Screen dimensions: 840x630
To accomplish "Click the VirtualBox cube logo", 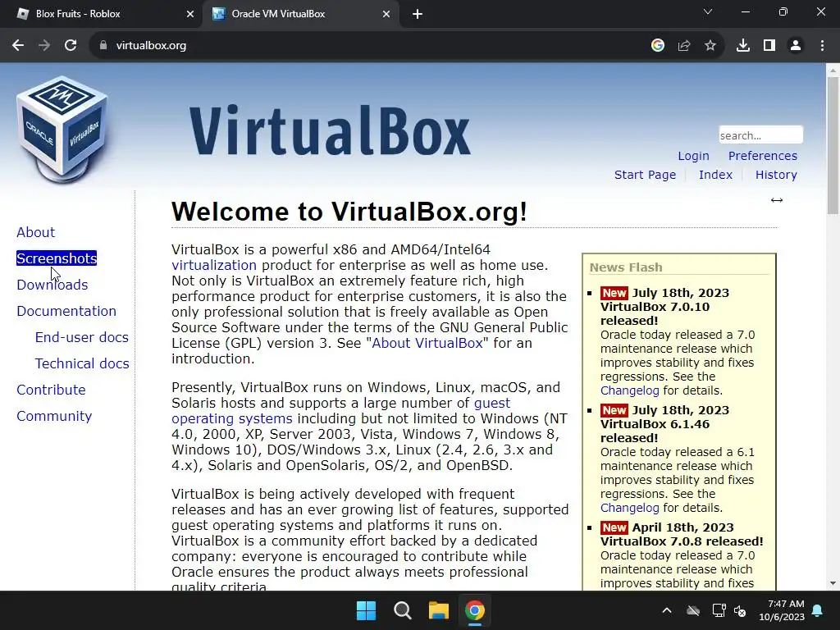I will coord(62,130).
